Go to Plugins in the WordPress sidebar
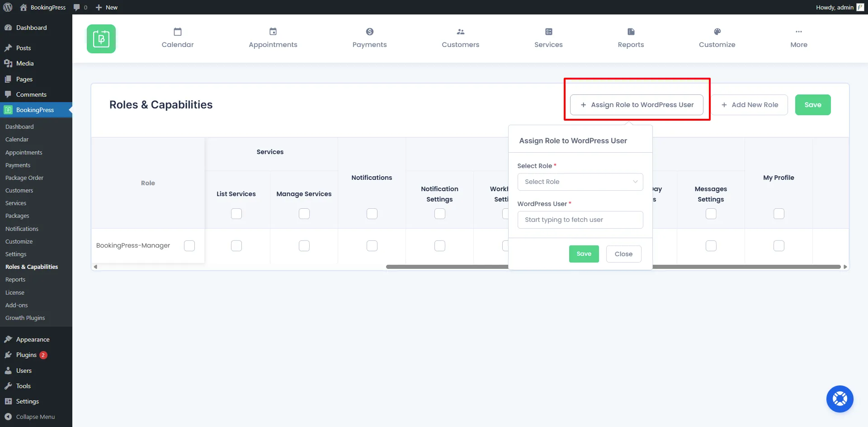Screen dimensions: 868x427 [26, 355]
